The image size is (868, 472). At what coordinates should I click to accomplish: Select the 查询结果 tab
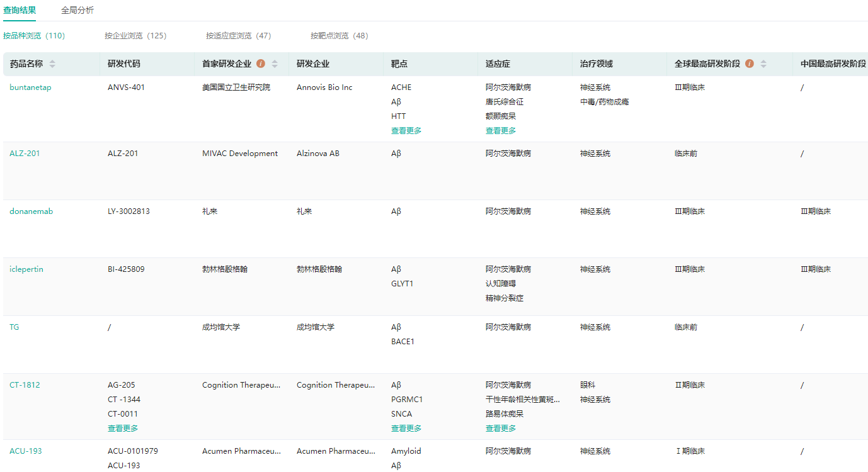(x=20, y=11)
